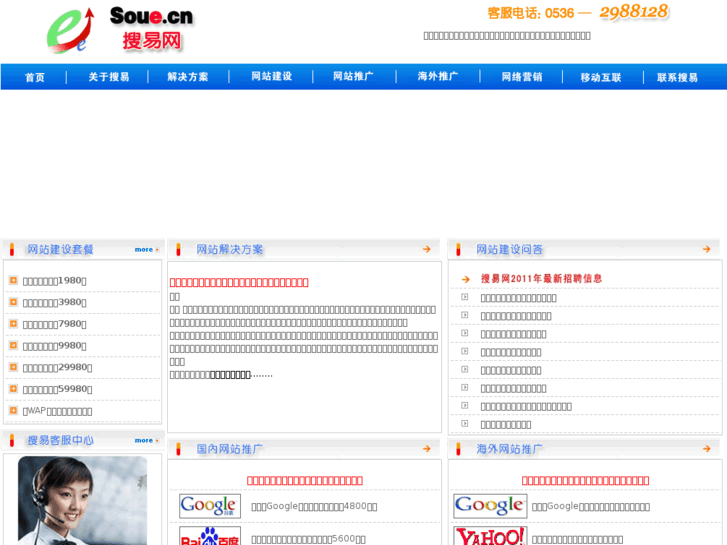727x545 pixels.
Task: Click the red headline in 网站解决方案 panel
Action: coord(239,282)
